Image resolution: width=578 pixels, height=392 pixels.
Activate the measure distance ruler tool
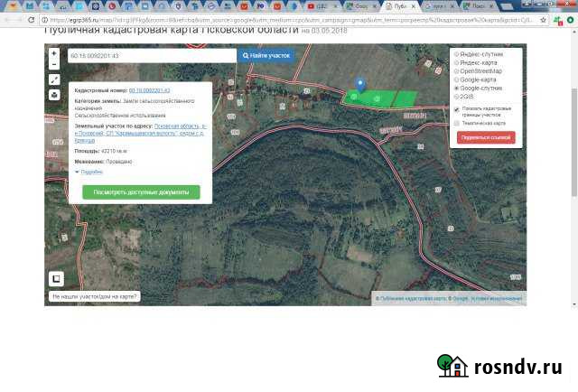[54, 79]
